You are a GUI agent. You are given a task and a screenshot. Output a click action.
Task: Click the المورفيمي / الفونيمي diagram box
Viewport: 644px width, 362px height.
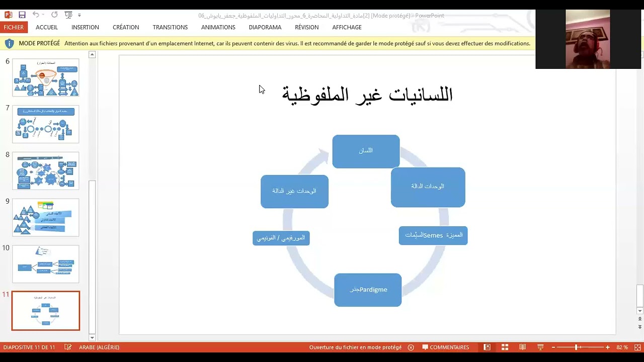point(281,238)
